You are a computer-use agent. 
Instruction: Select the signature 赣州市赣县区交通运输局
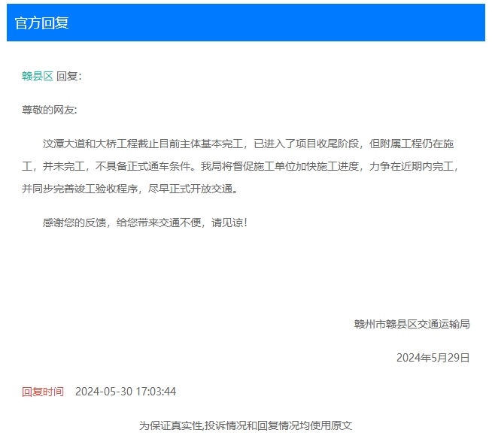[x=412, y=324]
